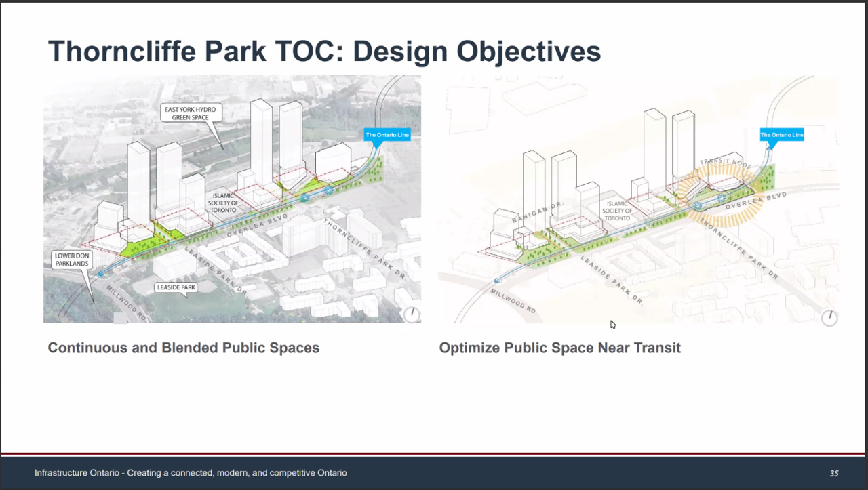This screenshot has width=868, height=490.
Task: Select the East York Hydro Green Space callout
Action: pyautogui.click(x=189, y=113)
